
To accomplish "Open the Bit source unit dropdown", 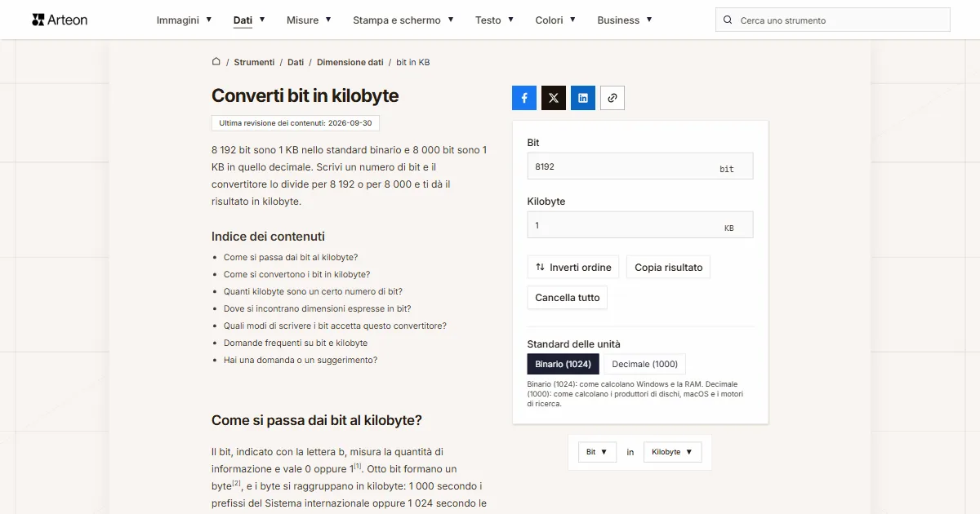I will [x=598, y=452].
